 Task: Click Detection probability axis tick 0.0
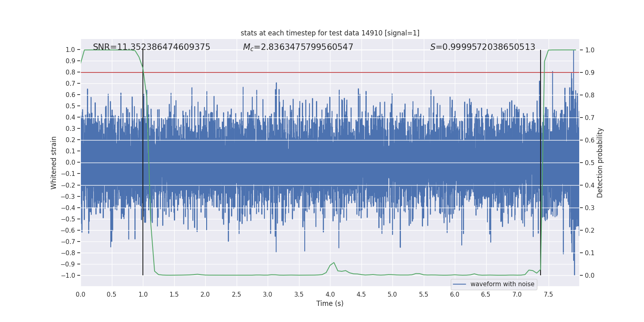pyautogui.click(x=590, y=275)
